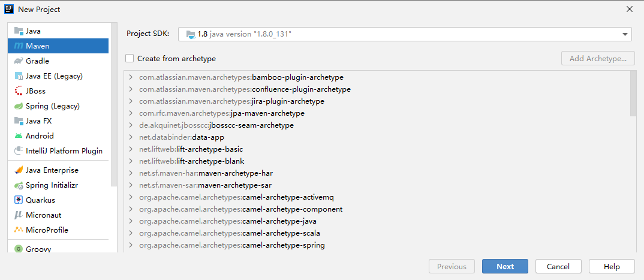This screenshot has height=280, width=644.
Task: Pick the Quarkus project type icon
Action: coord(19,200)
